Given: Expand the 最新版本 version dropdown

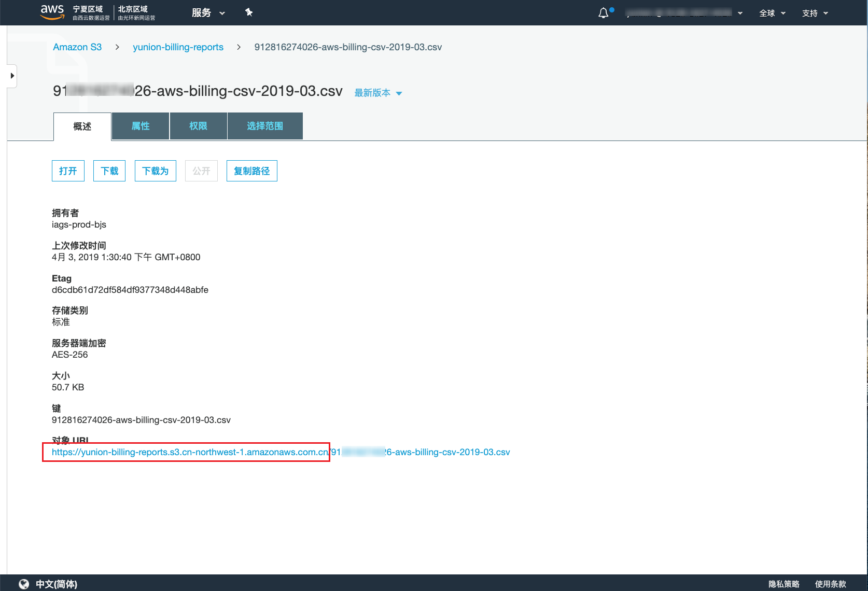Looking at the screenshot, I should pyautogui.click(x=378, y=93).
